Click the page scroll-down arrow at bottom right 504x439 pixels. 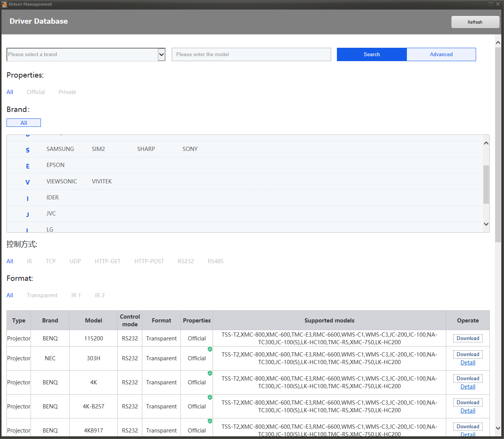point(497,428)
